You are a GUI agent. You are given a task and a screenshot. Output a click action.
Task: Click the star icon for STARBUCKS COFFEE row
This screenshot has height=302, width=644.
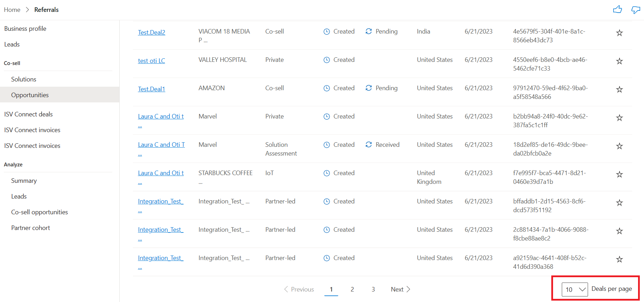point(619,174)
